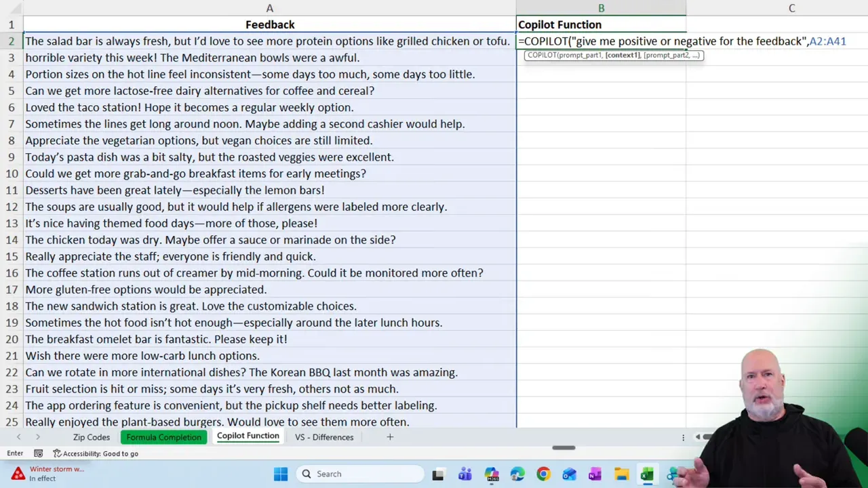Open Outlook from the taskbar
Viewport: 868px width, 488px height.
click(570, 474)
